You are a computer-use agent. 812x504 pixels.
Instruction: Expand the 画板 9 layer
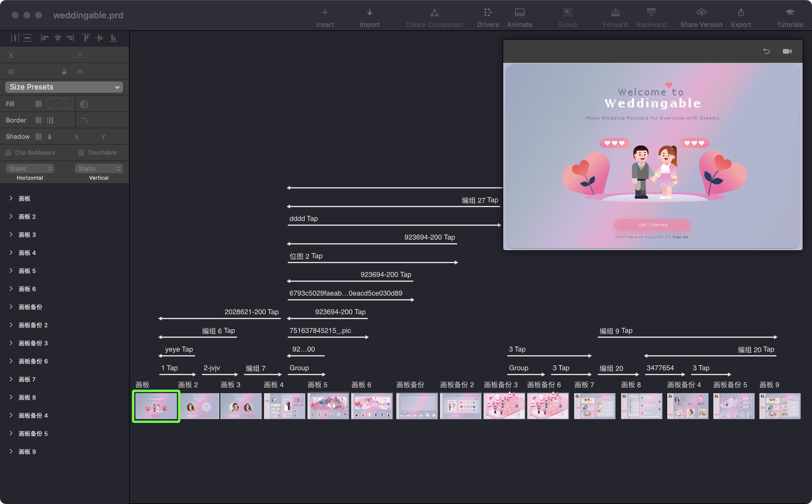11,452
